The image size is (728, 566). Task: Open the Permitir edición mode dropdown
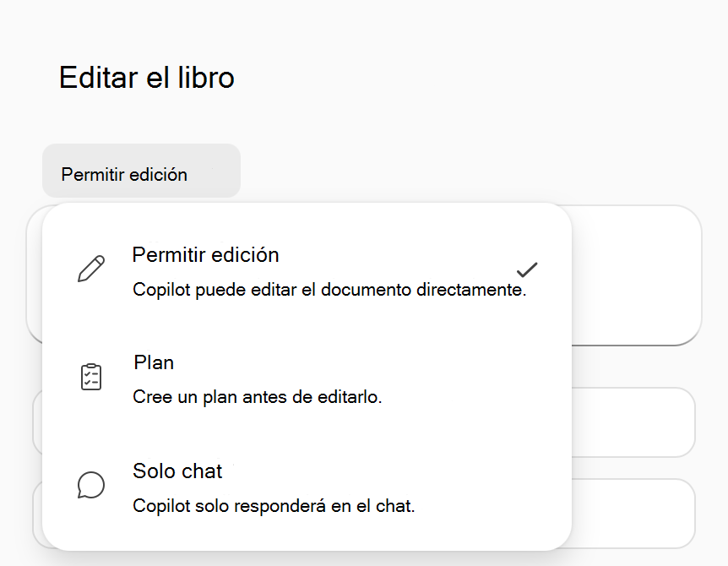pyautogui.click(x=141, y=171)
